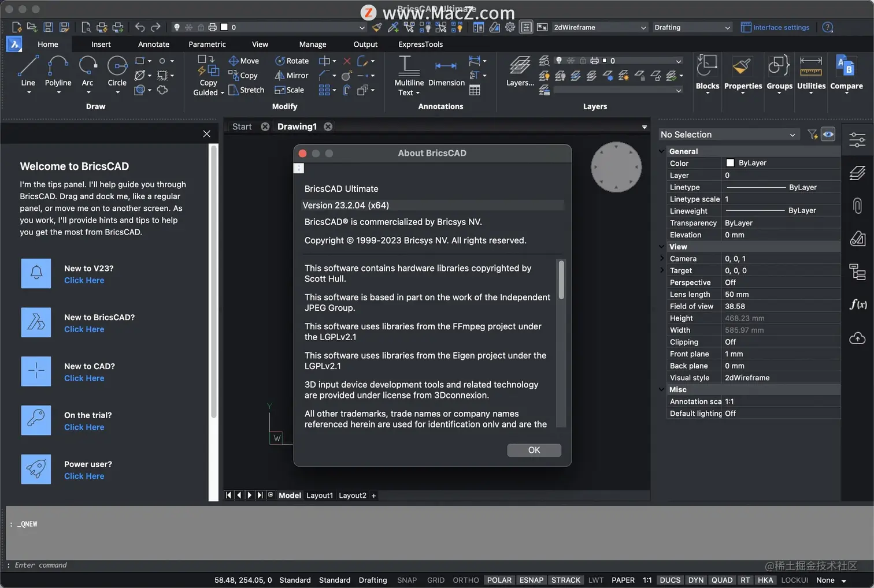874x588 pixels.
Task: Open the Properties ribbon button
Action: [x=743, y=73]
